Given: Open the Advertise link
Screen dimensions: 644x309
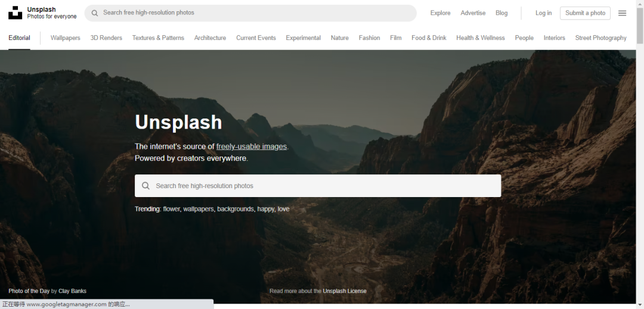Looking at the screenshot, I should click(x=473, y=13).
